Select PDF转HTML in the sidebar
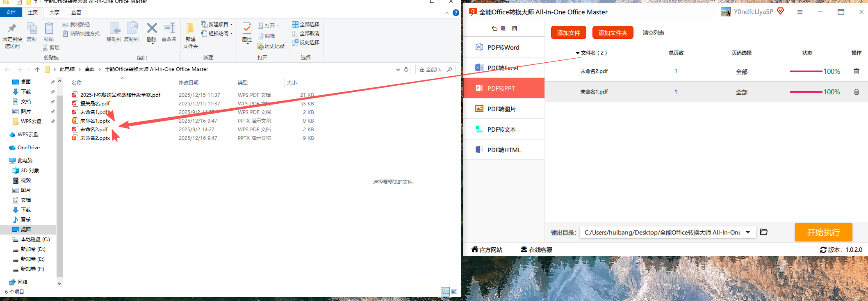The image size is (868, 301). pos(503,150)
